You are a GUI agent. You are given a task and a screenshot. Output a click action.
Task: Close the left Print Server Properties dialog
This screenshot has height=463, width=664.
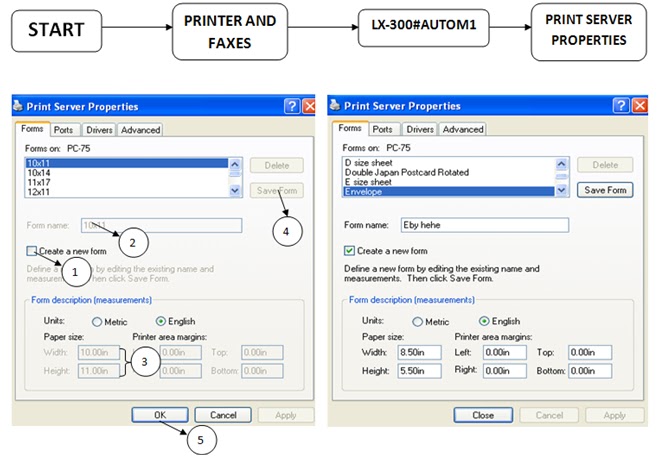pos(309,106)
